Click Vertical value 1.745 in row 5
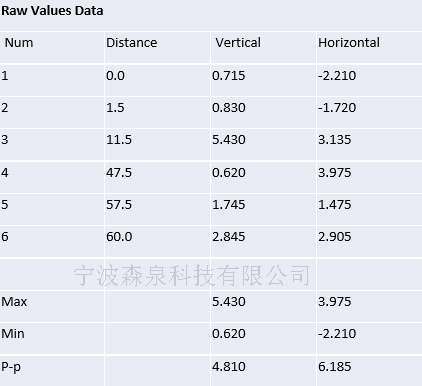This screenshot has height=386, width=422. [229, 204]
